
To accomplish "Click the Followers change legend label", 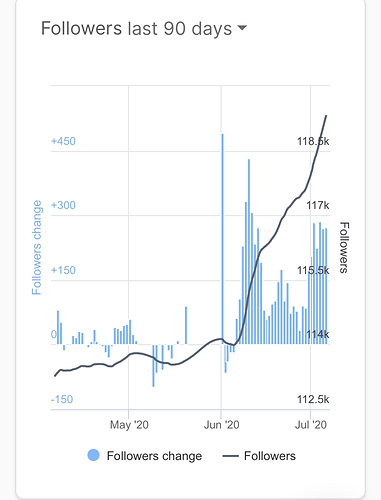I will click(154, 456).
